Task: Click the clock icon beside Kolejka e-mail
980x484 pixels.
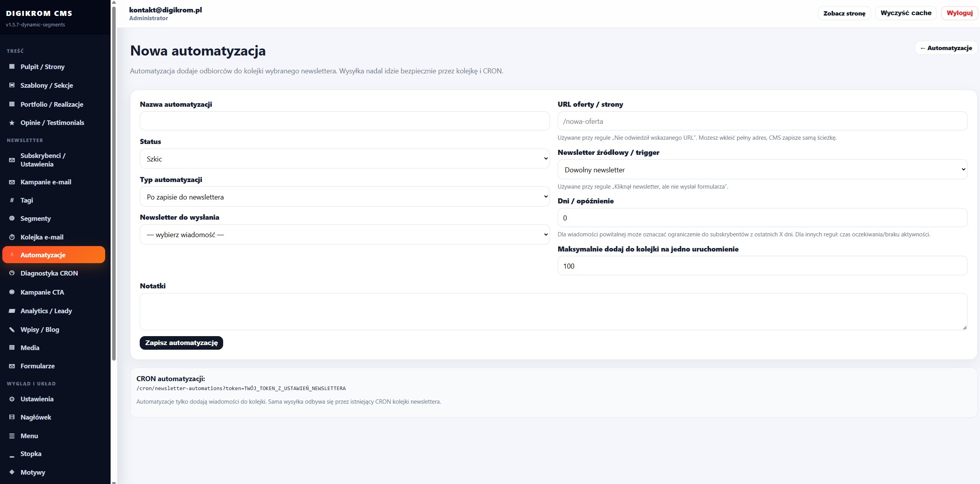Action: tap(12, 237)
